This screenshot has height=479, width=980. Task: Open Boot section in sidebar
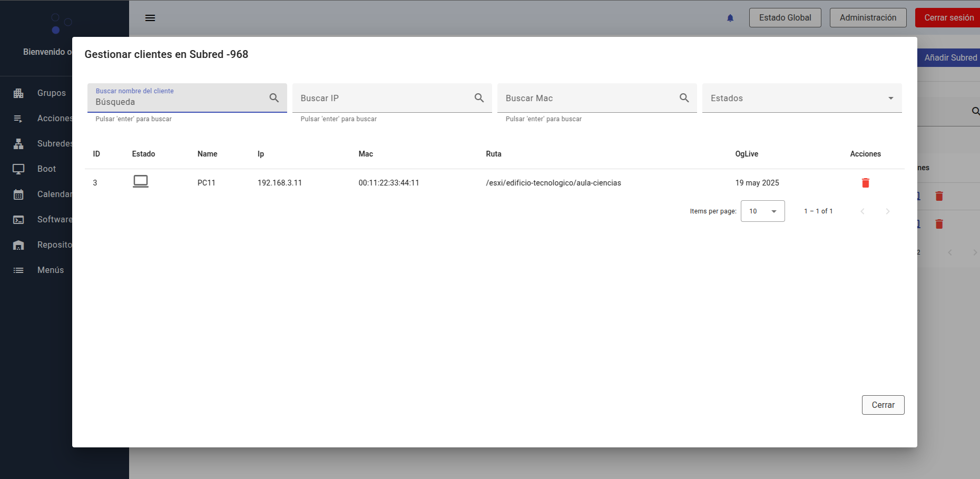tap(46, 169)
